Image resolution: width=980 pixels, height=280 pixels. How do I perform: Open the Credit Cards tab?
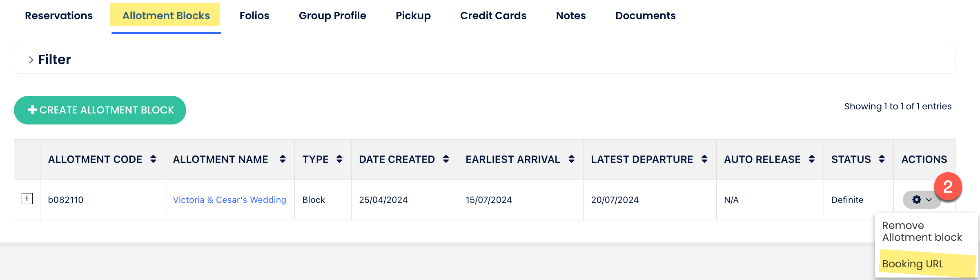pos(493,16)
